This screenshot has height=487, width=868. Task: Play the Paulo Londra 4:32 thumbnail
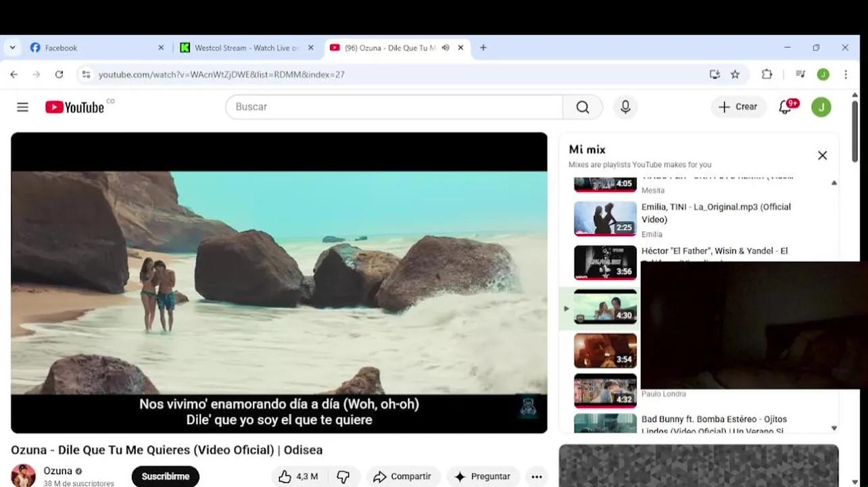605,391
